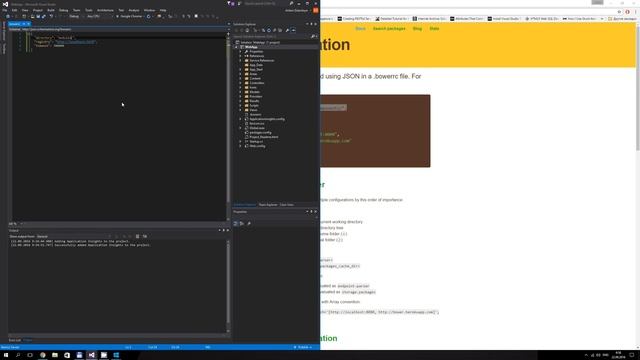Click the Home icon in Solution Explorer toolbar
Viewport: 640px width, 360px height.
pyautogui.click(x=247, y=30)
